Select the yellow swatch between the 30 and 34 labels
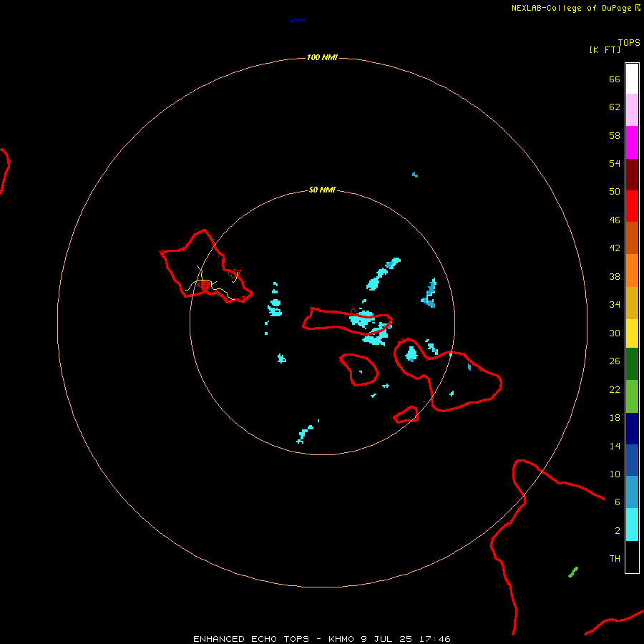 pyautogui.click(x=632, y=333)
